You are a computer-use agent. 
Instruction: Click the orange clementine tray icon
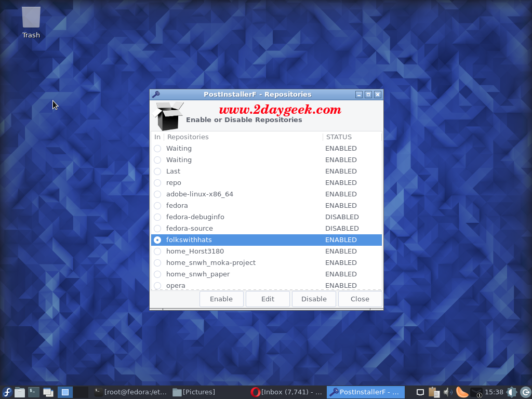(x=462, y=392)
